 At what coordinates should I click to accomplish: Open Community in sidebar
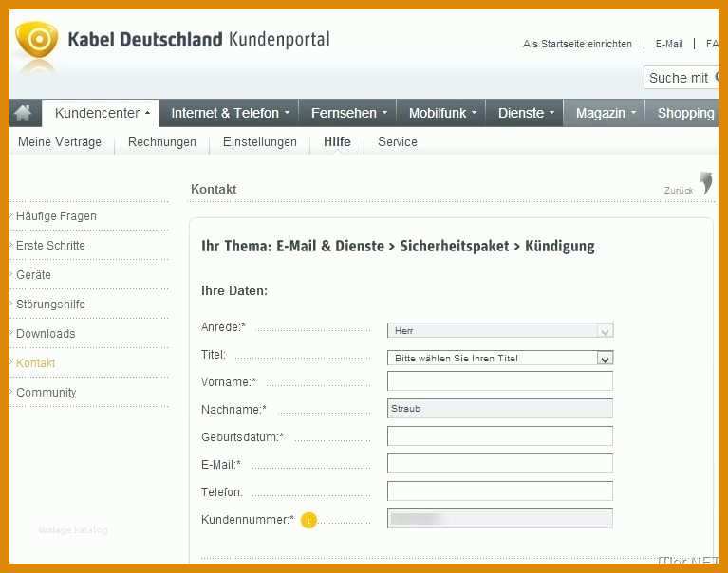pyautogui.click(x=46, y=392)
